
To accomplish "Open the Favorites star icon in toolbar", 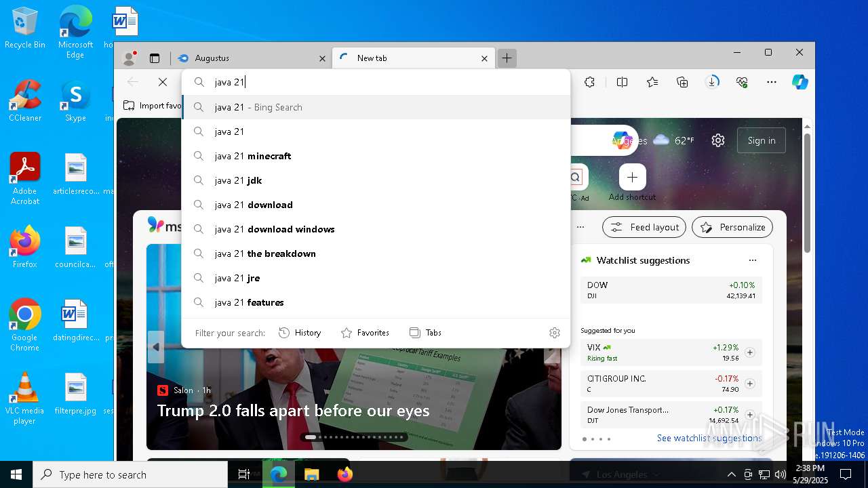I will coord(652,82).
